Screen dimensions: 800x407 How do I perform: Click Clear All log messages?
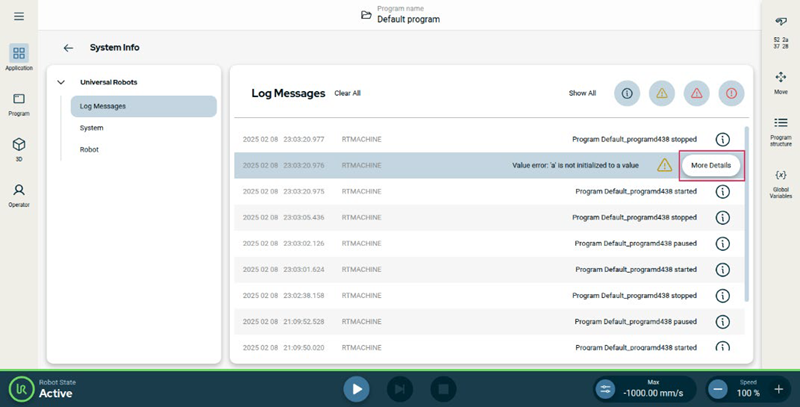coord(347,93)
